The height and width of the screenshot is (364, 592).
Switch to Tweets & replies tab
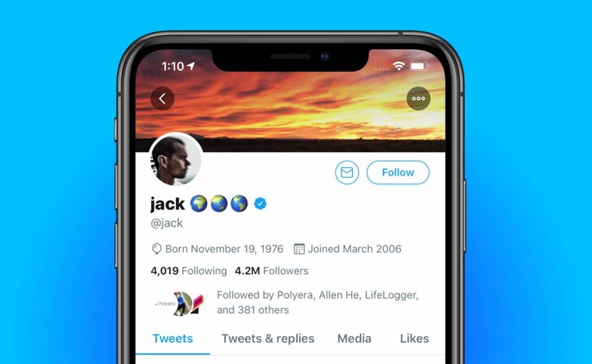[x=268, y=338]
